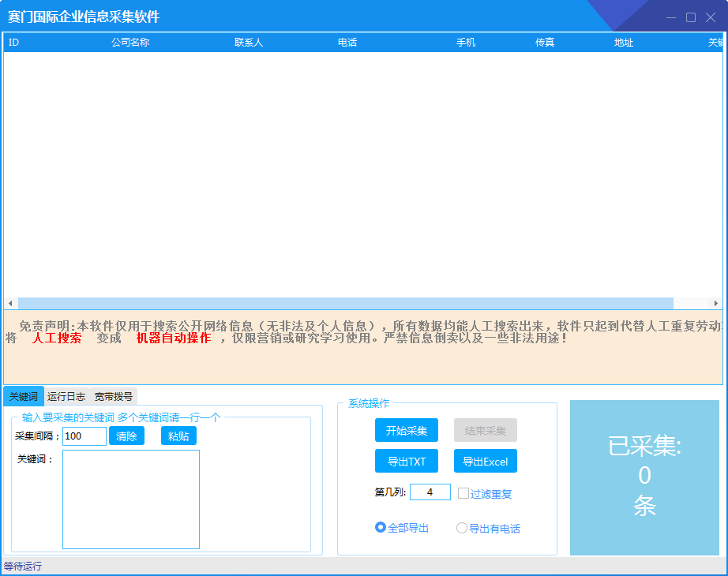This screenshot has height=576, width=728.
Task: Switch to the 关键词 tab
Action: pyautogui.click(x=23, y=396)
